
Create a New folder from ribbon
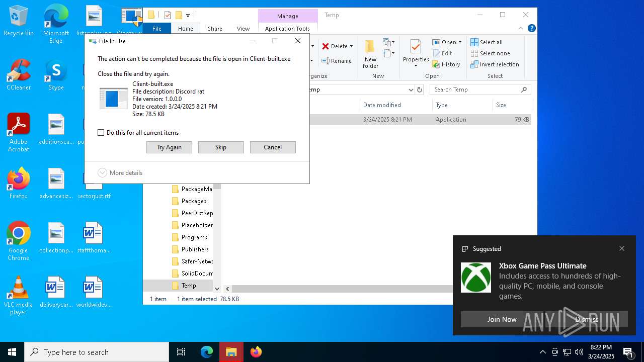(x=370, y=54)
